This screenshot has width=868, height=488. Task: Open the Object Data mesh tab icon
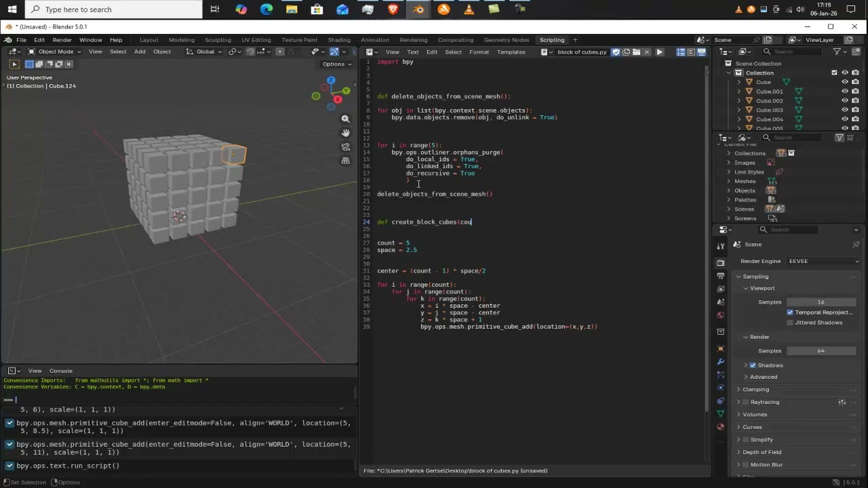(x=720, y=413)
